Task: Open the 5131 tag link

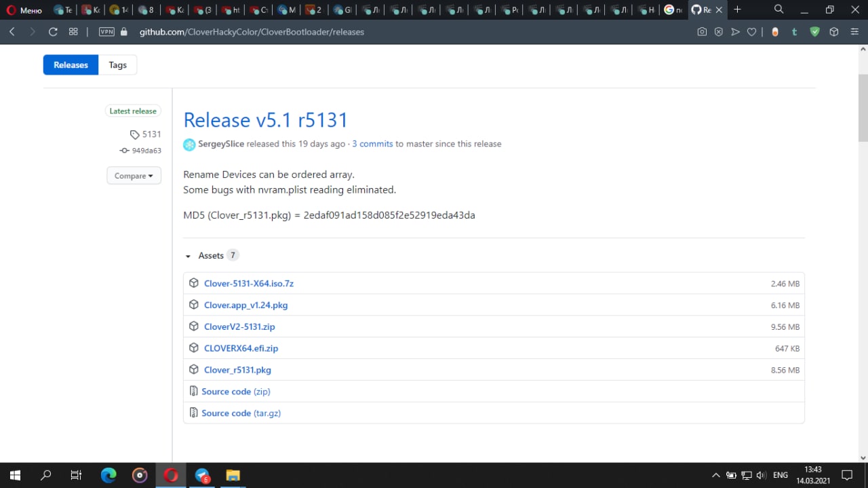Action: [x=146, y=134]
